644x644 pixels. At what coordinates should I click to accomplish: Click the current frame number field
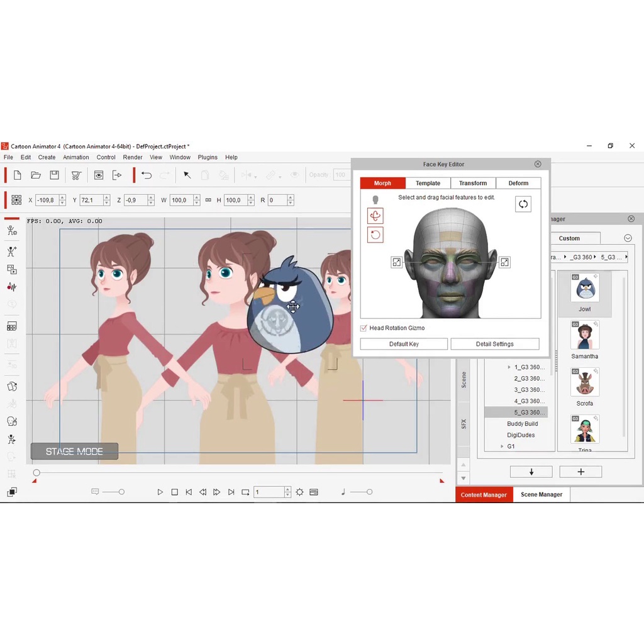pyautogui.click(x=269, y=492)
